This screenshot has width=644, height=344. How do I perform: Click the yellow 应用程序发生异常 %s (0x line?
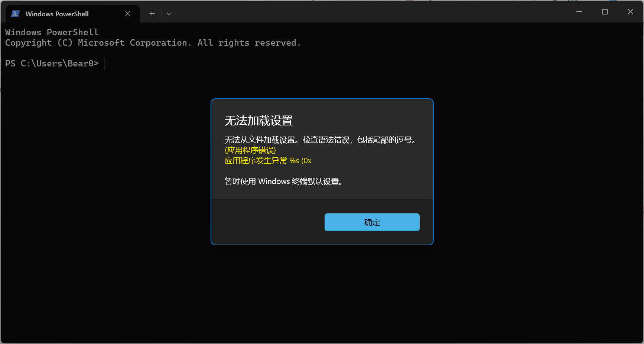(x=268, y=161)
